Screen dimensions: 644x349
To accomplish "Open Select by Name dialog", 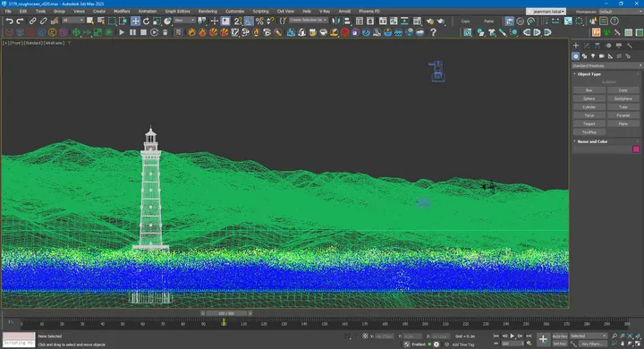I will (100, 21).
